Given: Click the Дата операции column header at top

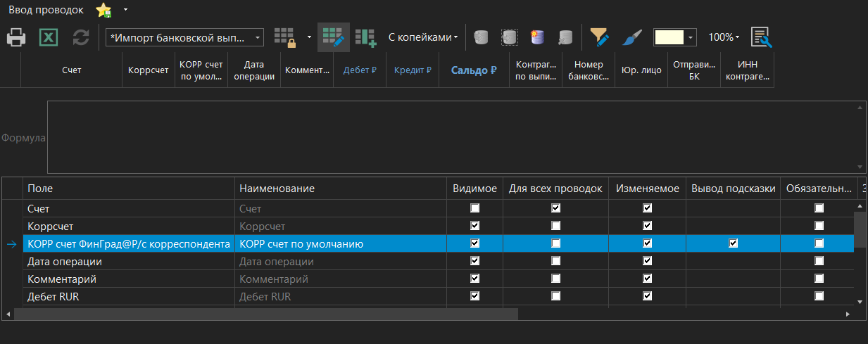Looking at the screenshot, I should 254,70.
